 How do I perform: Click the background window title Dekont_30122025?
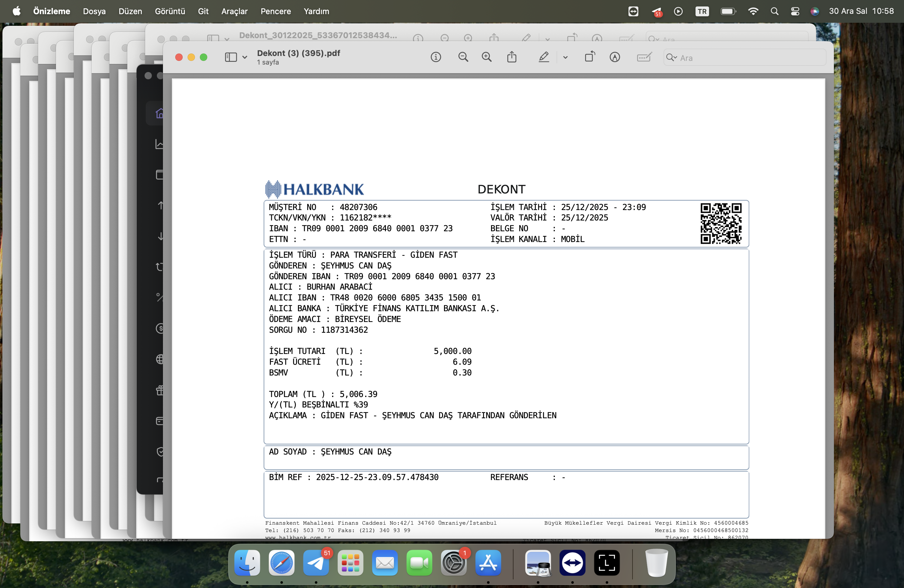pyautogui.click(x=318, y=35)
